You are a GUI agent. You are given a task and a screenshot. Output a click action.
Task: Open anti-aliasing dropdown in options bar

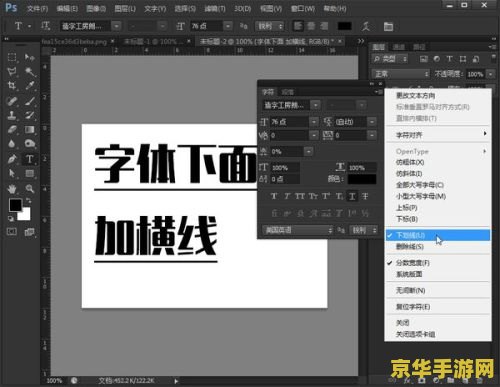point(269,26)
